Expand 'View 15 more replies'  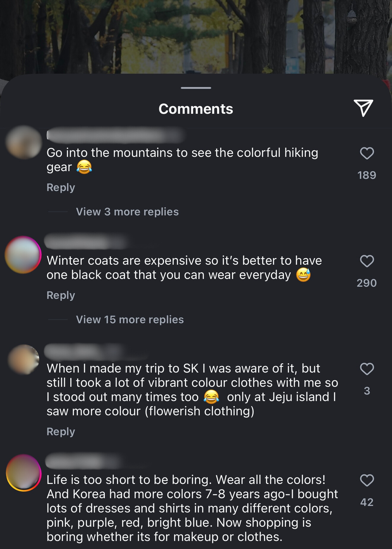(130, 320)
